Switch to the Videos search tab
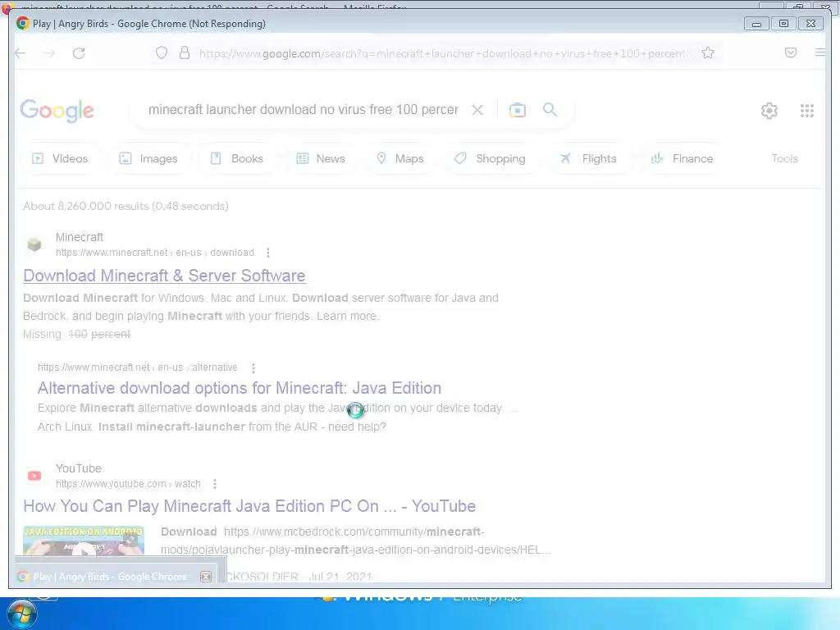Viewport: 840px width, 630px height. (x=60, y=158)
